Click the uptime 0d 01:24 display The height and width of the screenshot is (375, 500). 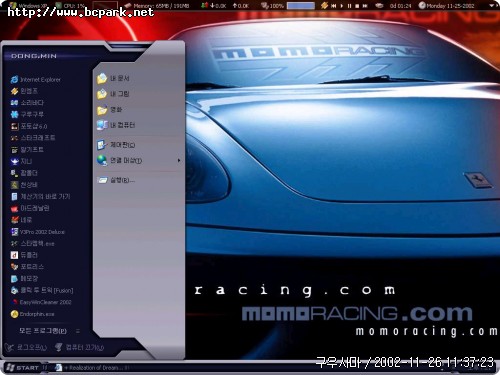coord(400,6)
